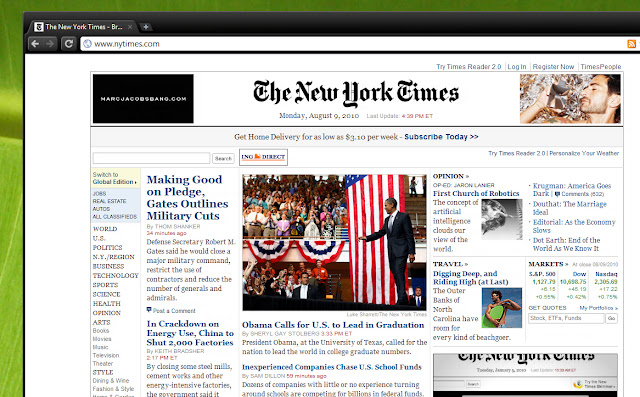Open the Dining & Wine link
640x397 pixels.
point(111,381)
